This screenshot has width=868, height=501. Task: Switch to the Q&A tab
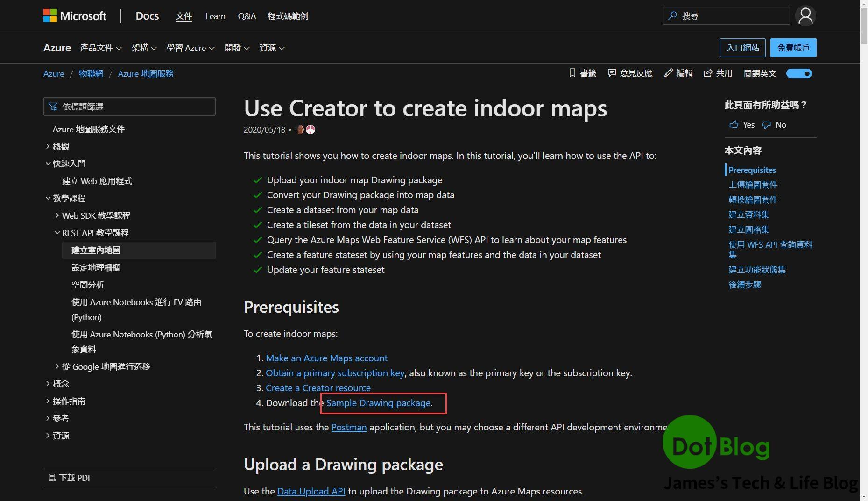[246, 16]
